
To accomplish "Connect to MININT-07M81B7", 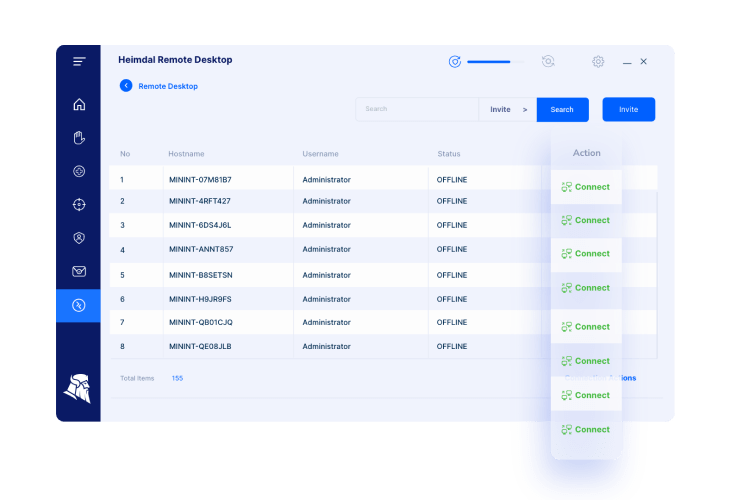I will coord(586,187).
